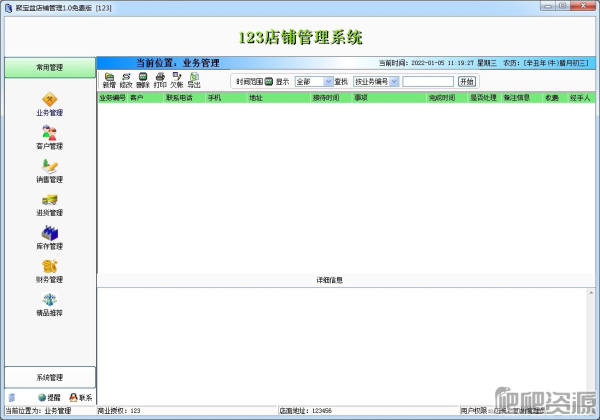Image resolution: width=600 pixels, height=420 pixels.
Task: Open 客户管理 in the sidebar
Action: (49, 136)
